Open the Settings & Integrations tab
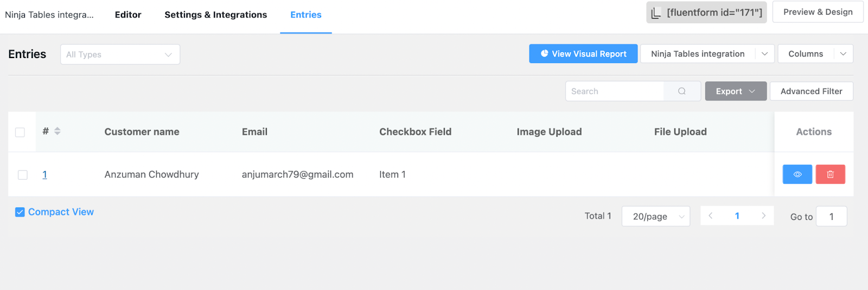The width and height of the screenshot is (868, 290). tap(216, 15)
